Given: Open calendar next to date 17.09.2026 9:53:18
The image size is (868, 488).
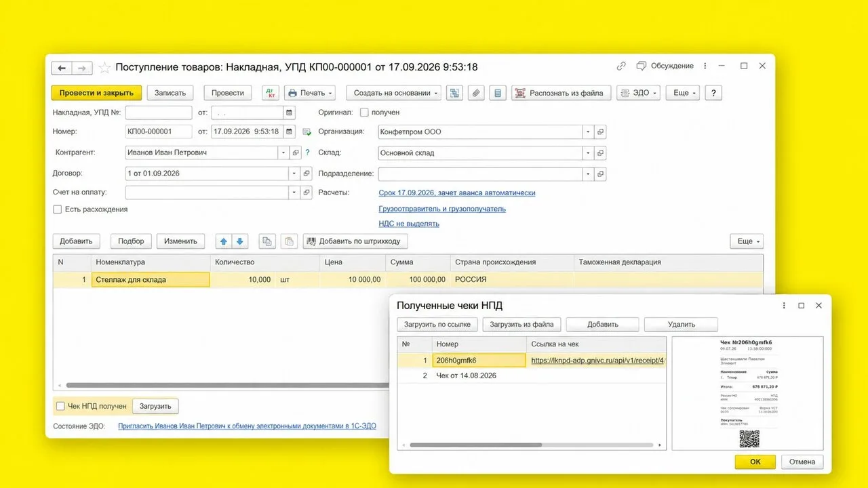Looking at the screenshot, I should coord(290,131).
